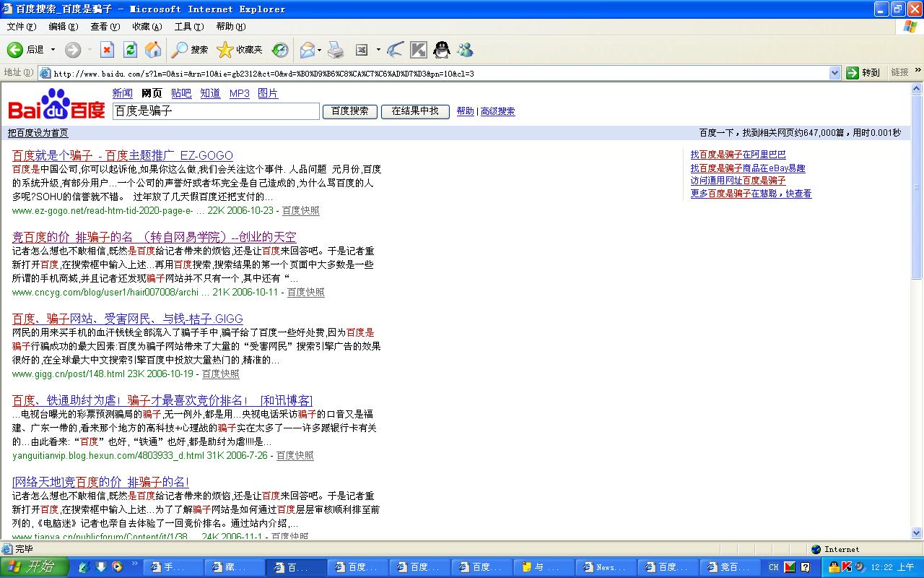Go back with the 后退 button
Screen dimensions: 924x578
point(26,50)
